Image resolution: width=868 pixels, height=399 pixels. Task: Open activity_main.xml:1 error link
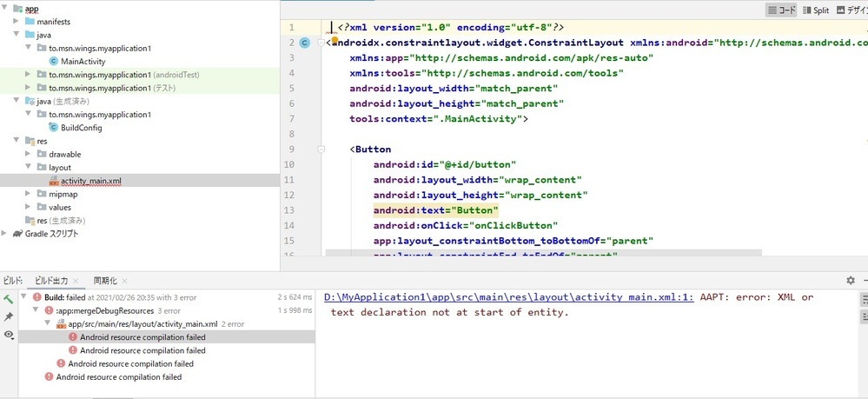tap(509, 297)
